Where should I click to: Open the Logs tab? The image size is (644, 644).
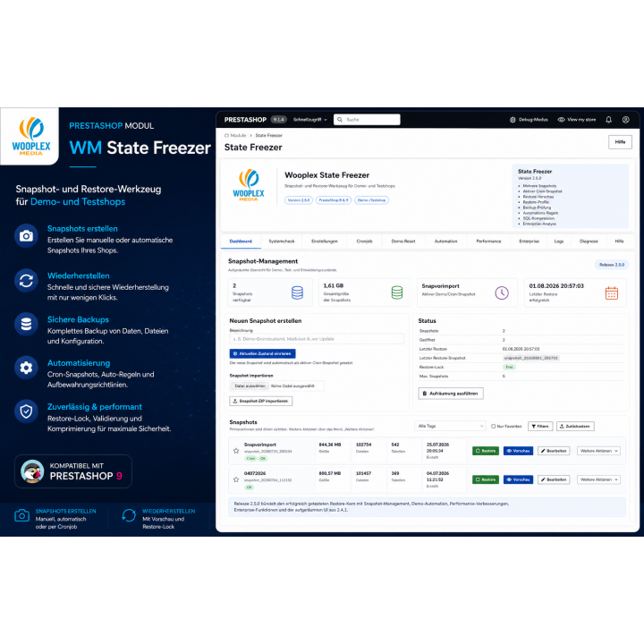click(559, 241)
